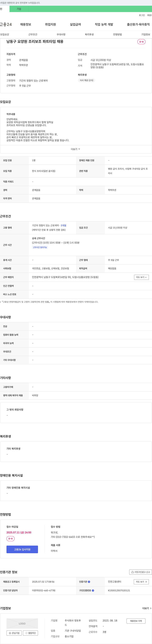152x644 pixels.
Task: Jump to the 근무조건 section tab
Action: point(33,34)
